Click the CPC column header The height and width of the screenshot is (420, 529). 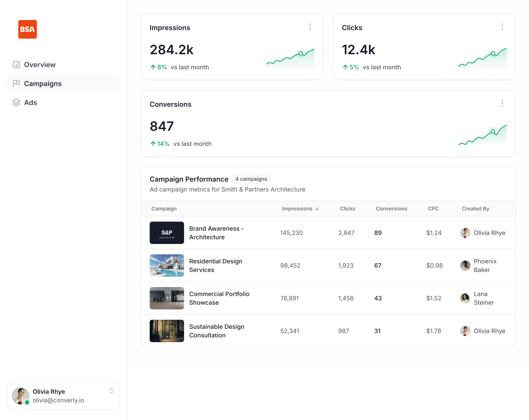[x=433, y=208]
